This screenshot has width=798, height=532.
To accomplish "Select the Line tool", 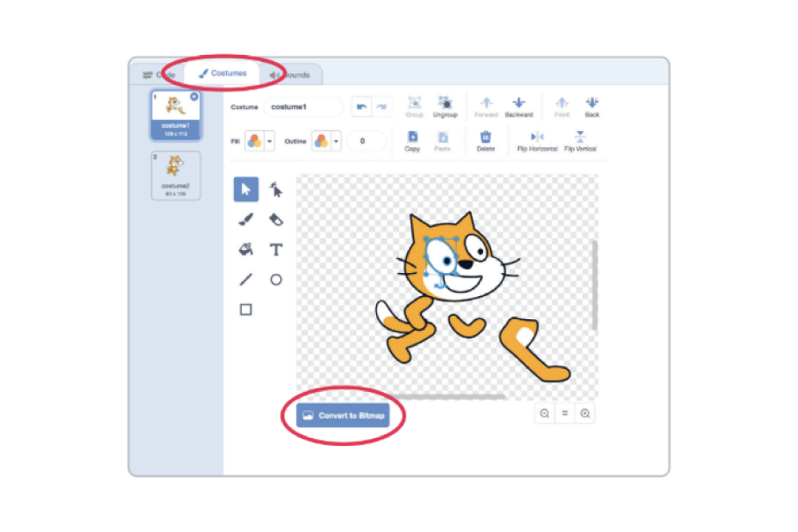I will click(246, 279).
